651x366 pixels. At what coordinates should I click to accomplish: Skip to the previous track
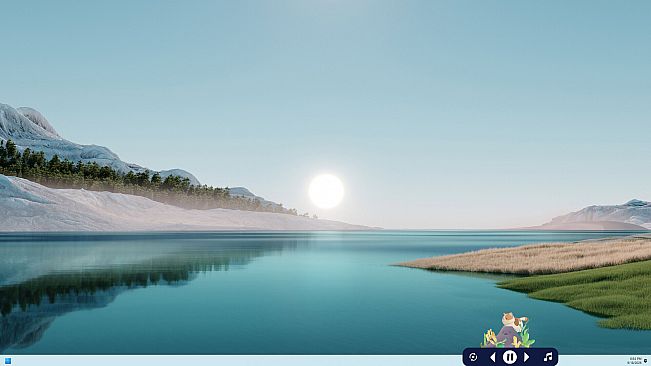(x=493, y=357)
